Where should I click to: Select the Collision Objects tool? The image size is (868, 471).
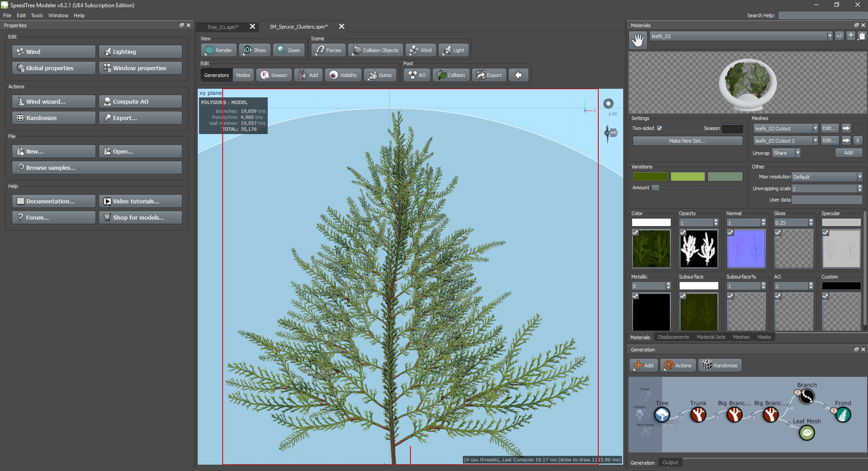coord(375,50)
